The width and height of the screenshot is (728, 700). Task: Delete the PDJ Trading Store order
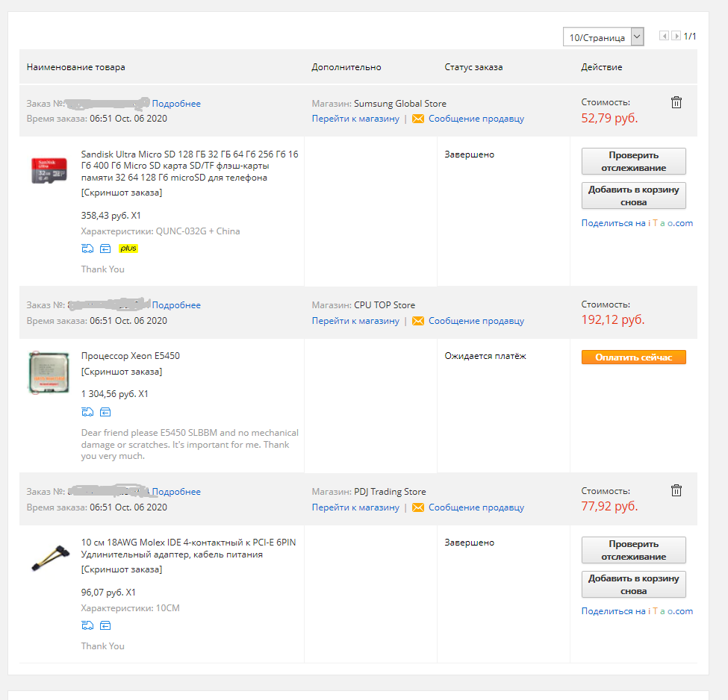[676, 490]
